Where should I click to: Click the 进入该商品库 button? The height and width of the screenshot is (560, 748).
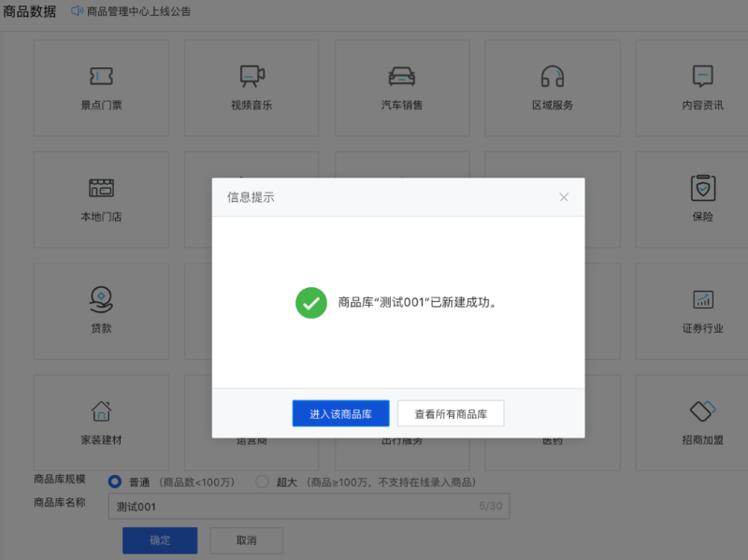pos(340,412)
